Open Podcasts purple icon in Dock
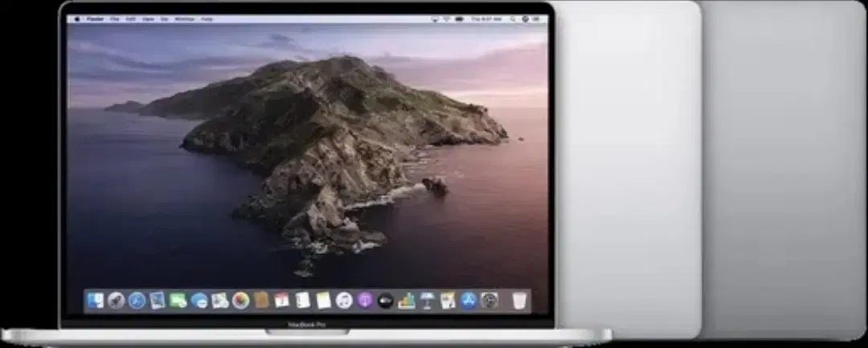Viewport: 868px width, 348px height. click(x=365, y=301)
